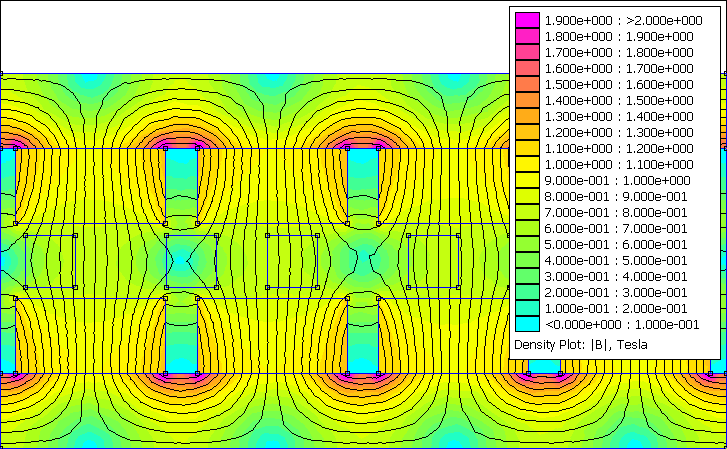Screen dimensions: 727x449
Task: Select the legend text '1.100e+000 : 1.200e+000'
Action: (619, 148)
